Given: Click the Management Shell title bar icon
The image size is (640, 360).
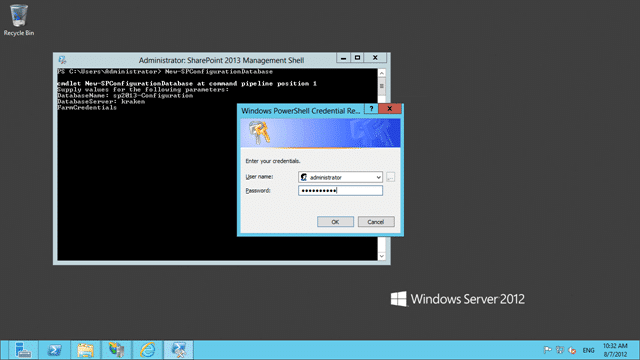Looking at the screenshot, I should (x=62, y=60).
